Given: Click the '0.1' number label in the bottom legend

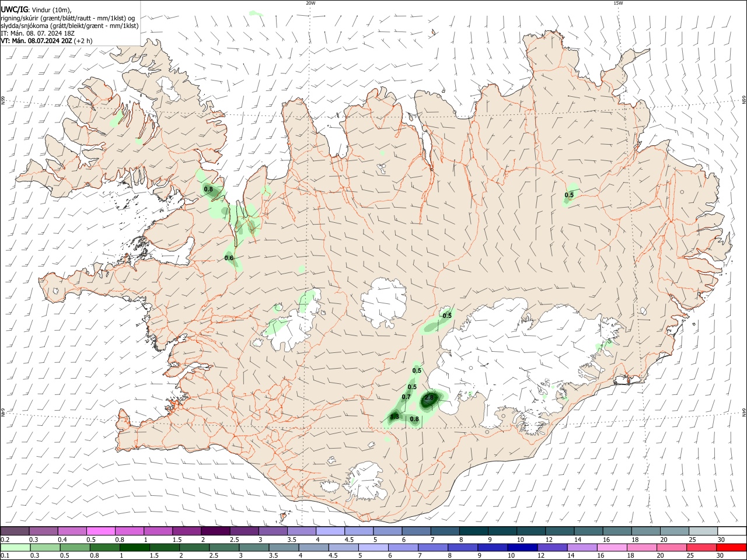Looking at the screenshot, I should pyautogui.click(x=5, y=556).
